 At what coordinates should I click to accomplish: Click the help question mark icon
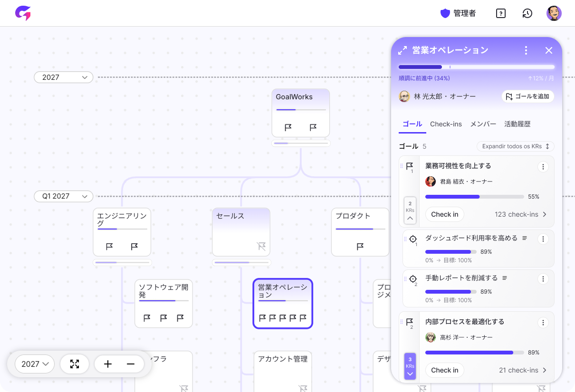click(500, 13)
